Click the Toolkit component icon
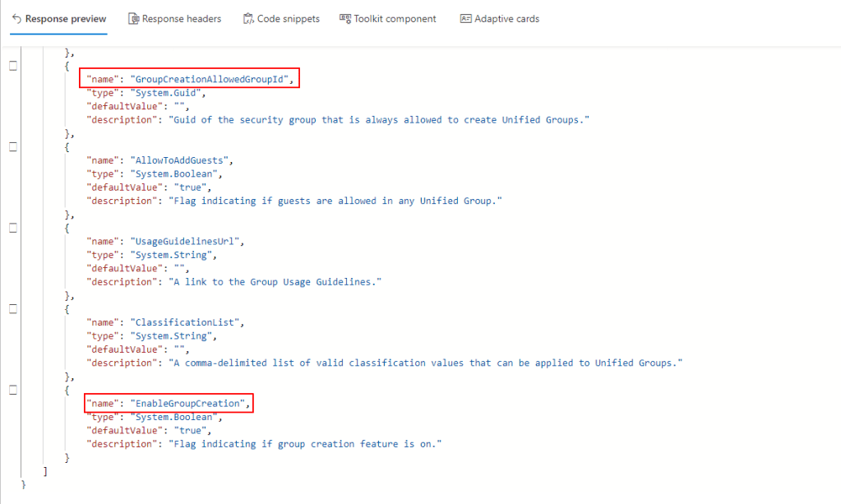 [345, 19]
